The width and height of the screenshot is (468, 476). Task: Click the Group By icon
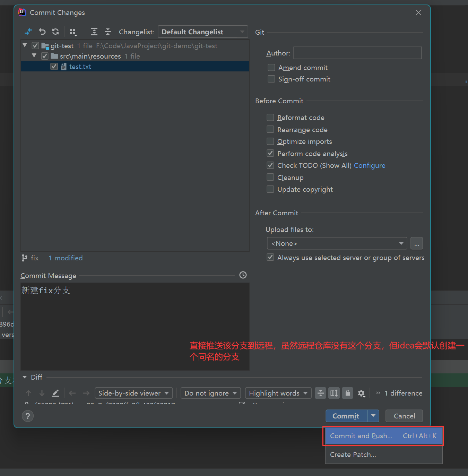tap(73, 32)
